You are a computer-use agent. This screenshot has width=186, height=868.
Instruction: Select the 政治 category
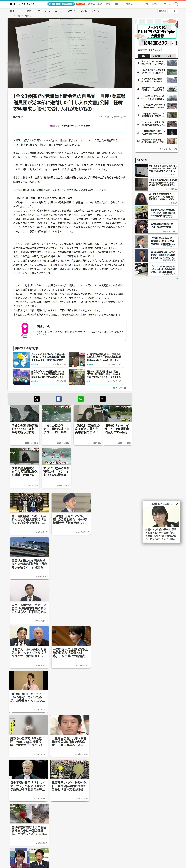point(12,11)
